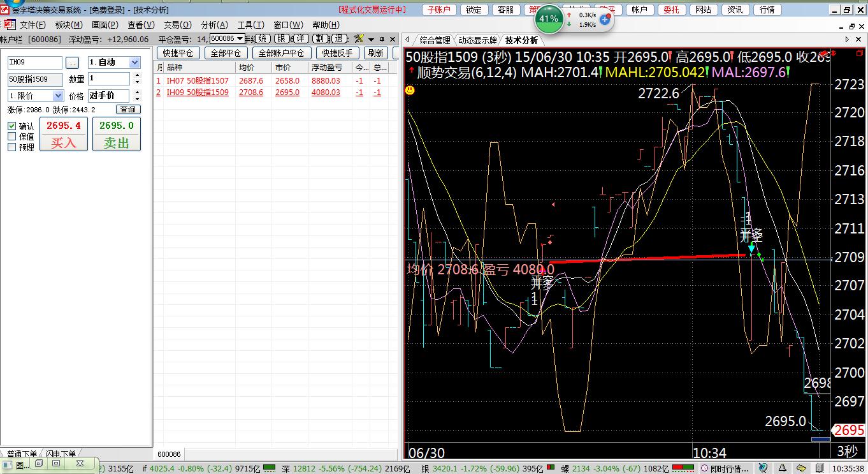
Task: Click the 3秒 period label on chart
Action: coord(848,452)
